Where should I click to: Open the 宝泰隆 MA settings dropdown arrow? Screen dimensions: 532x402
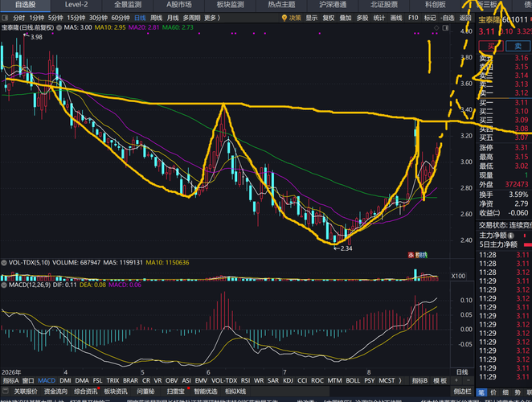pyautogui.click(x=59, y=27)
